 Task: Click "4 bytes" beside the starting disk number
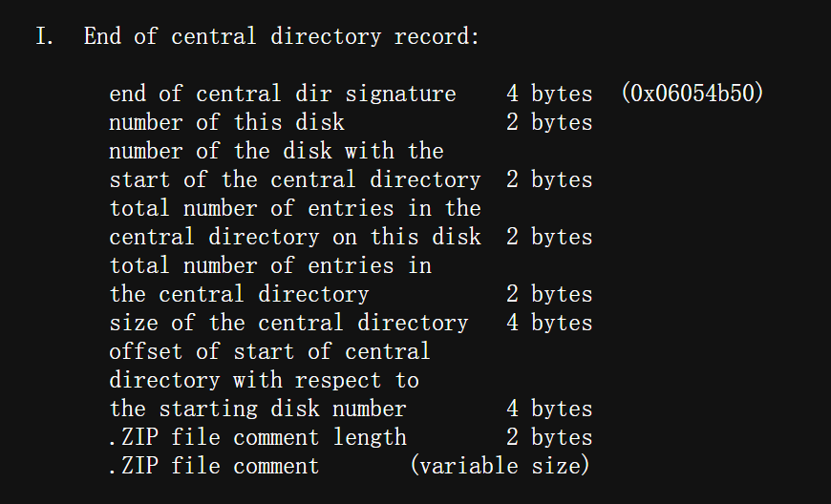pos(548,409)
